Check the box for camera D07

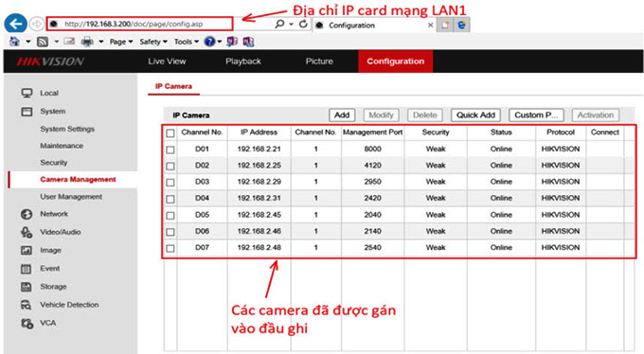pos(170,248)
